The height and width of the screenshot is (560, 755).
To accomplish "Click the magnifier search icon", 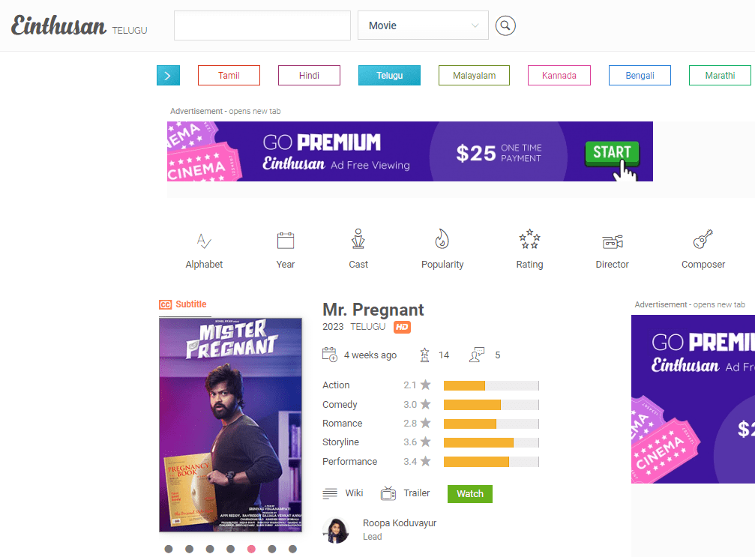I will (505, 25).
